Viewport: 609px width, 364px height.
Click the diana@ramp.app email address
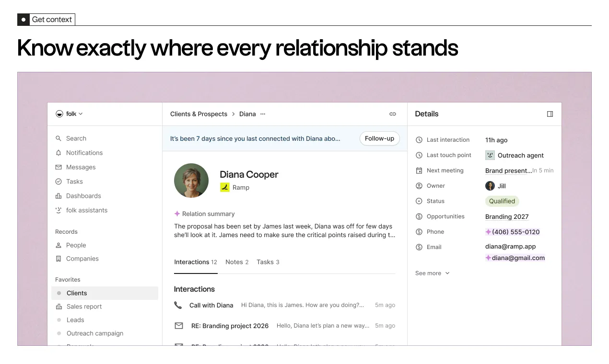[510, 246]
